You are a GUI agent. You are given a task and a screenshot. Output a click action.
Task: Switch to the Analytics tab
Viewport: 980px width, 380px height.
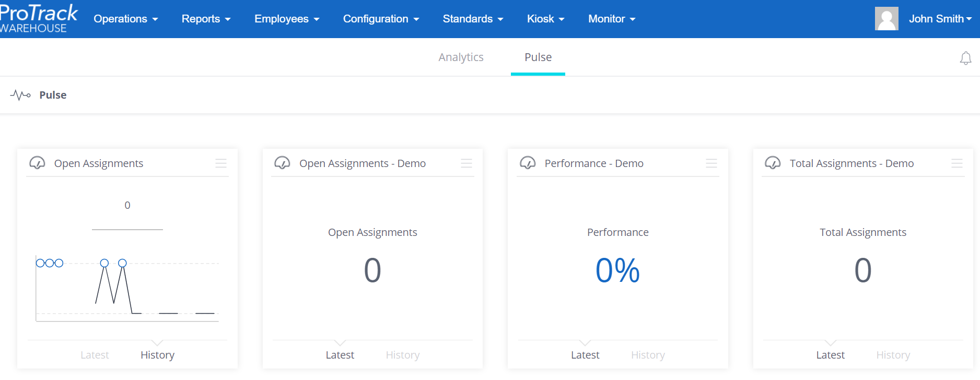[x=461, y=57]
